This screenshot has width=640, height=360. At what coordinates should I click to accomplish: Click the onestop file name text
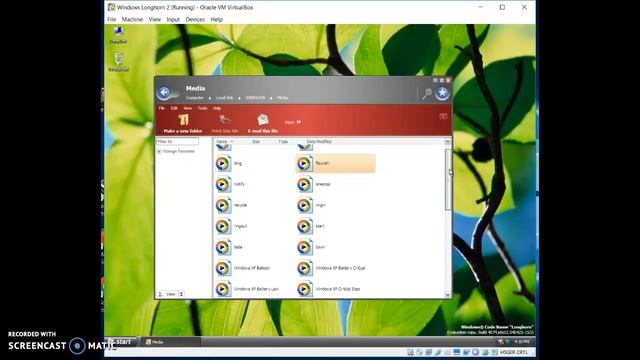pos(323,184)
